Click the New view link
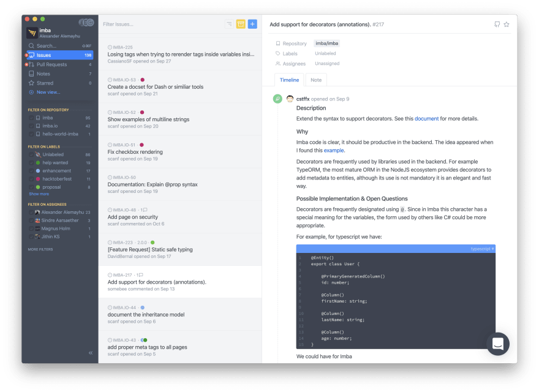This screenshot has height=392, width=539. point(48,92)
